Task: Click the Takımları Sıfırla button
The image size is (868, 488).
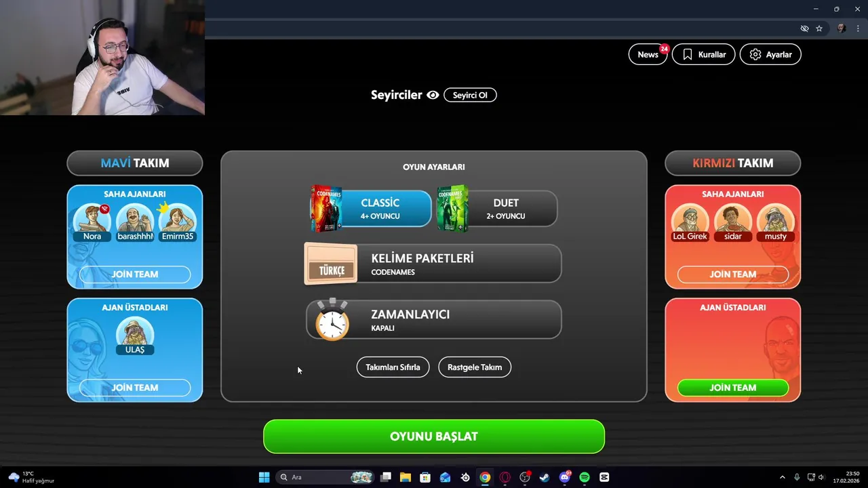Action: (393, 367)
